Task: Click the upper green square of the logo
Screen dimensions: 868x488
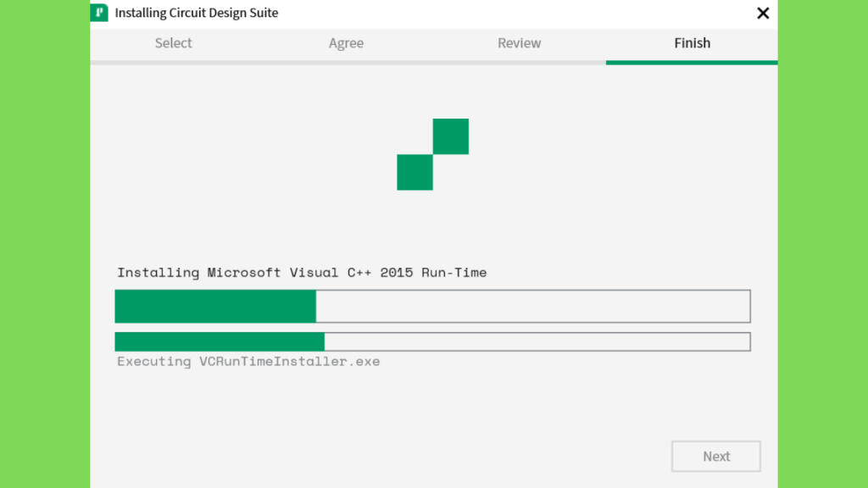Action: 451,136
